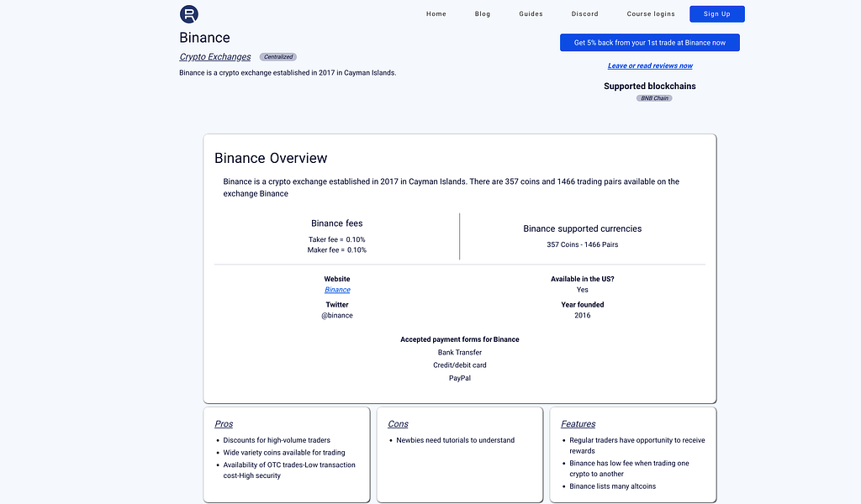Click the Centralized tag badge
This screenshot has width=861, height=504.
point(277,57)
